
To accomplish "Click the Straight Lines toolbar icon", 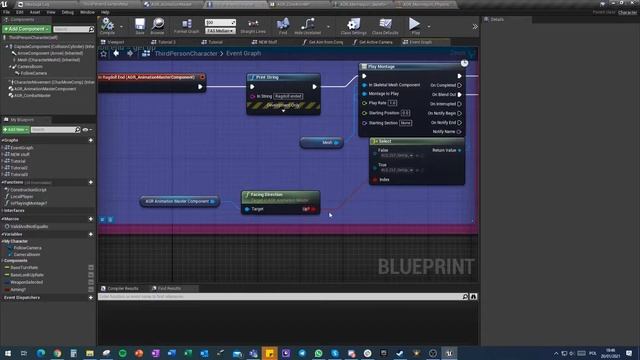I will 253,25.
